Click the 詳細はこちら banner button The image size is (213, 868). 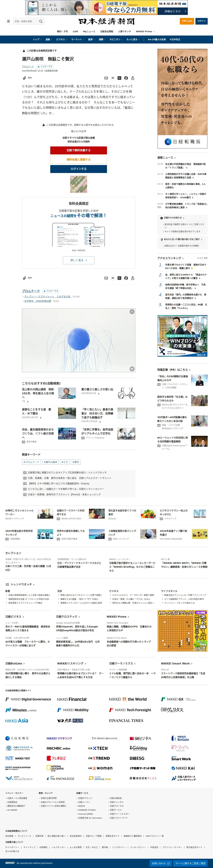click(172, 11)
